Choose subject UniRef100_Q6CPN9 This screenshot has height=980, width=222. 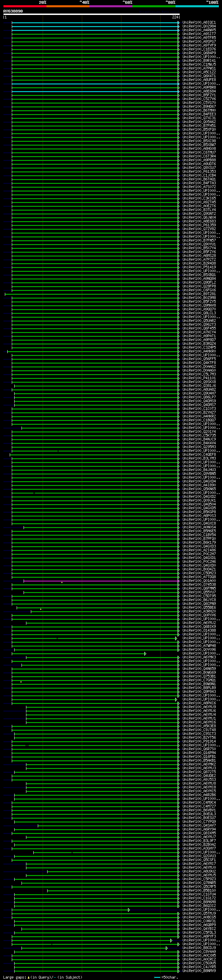pos(199,604)
